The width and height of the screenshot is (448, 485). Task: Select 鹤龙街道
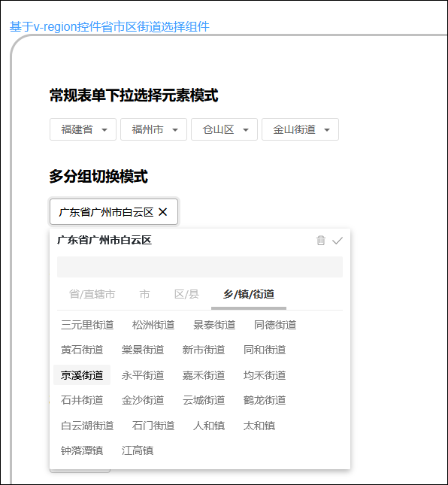265,400
